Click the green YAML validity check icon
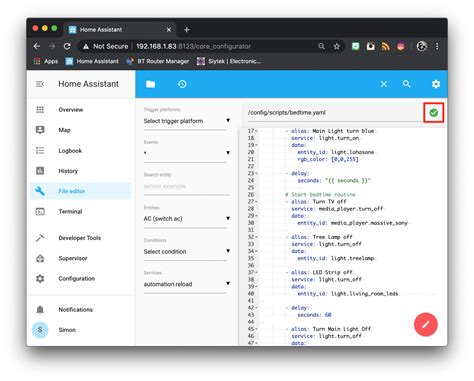The height and width of the screenshot is (381, 474). [x=433, y=113]
